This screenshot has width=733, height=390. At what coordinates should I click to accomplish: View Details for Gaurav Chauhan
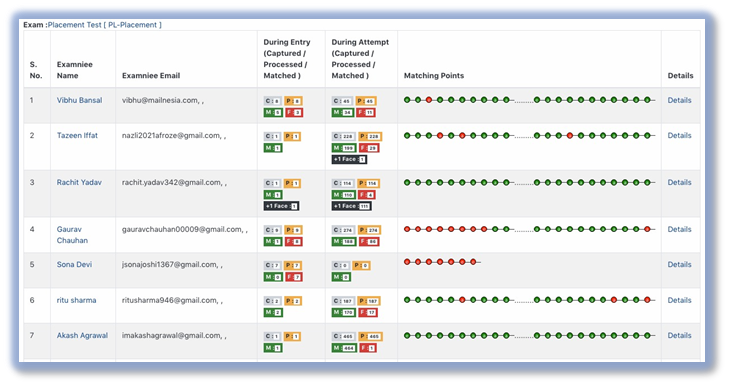click(x=679, y=229)
